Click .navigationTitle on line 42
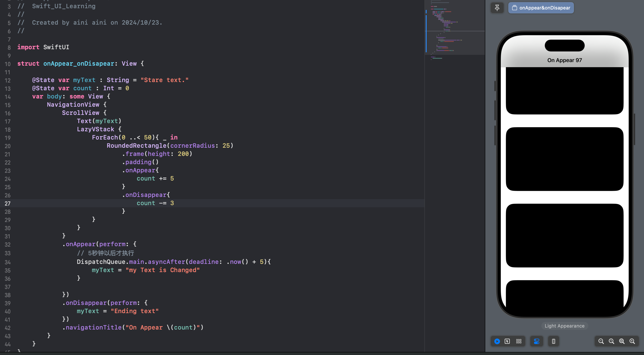This screenshot has height=355, width=644. pos(92,327)
